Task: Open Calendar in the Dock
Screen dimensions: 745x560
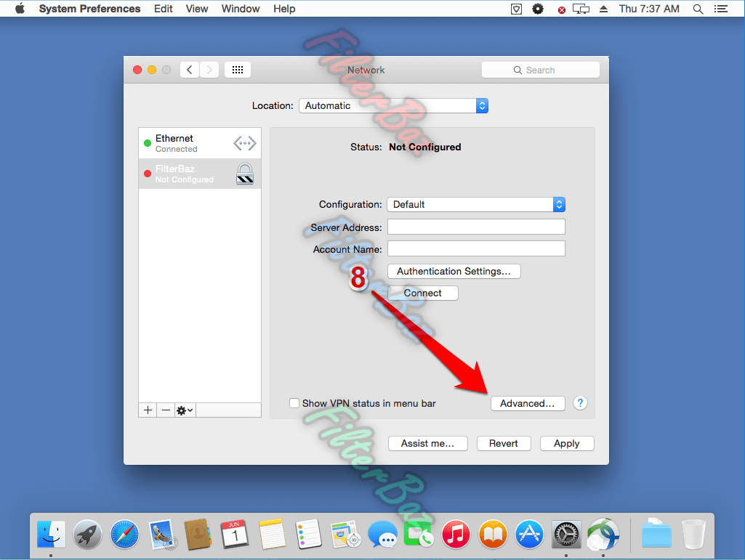Action: [235, 535]
